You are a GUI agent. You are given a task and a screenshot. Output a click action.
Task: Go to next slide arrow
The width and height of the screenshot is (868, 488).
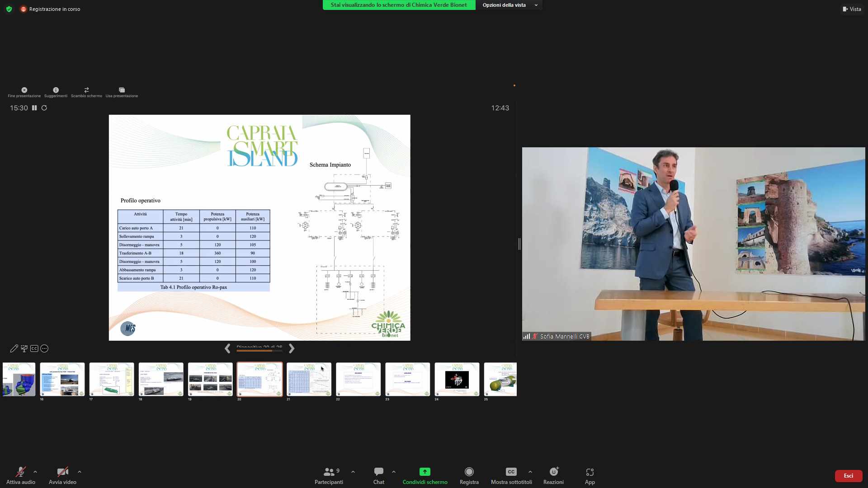coord(292,348)
